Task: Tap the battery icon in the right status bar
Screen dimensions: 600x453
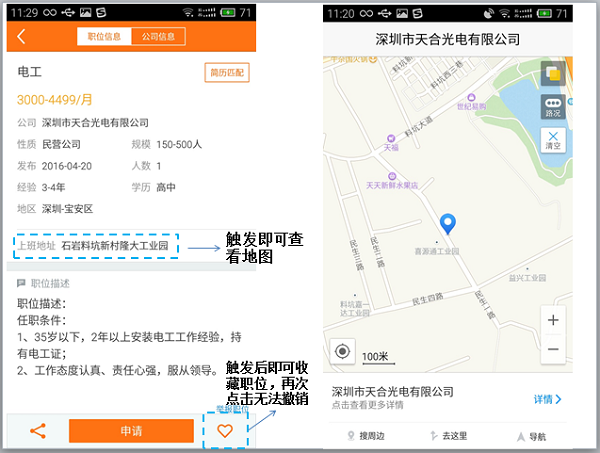Action: [544, 14]
